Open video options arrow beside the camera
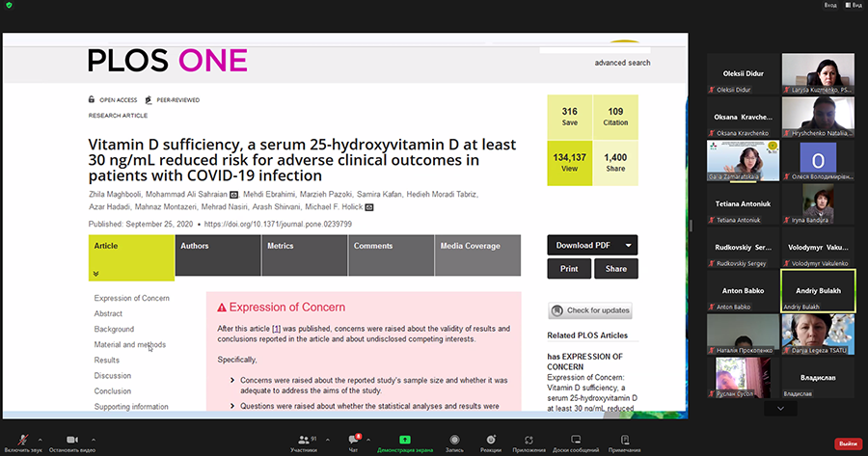This screenshot has width=868, height=456. coord(93,440)
